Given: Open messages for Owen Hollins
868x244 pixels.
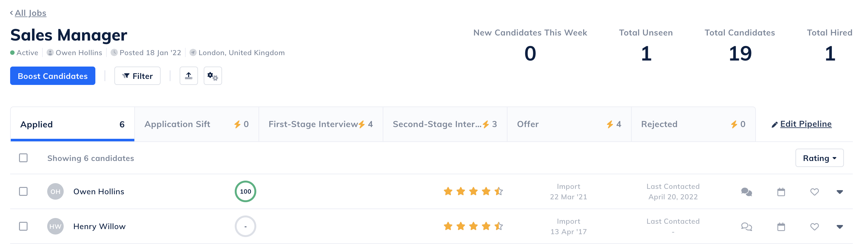Looking at the screenshot, I should pyautogui.click(x=746, y=192).
